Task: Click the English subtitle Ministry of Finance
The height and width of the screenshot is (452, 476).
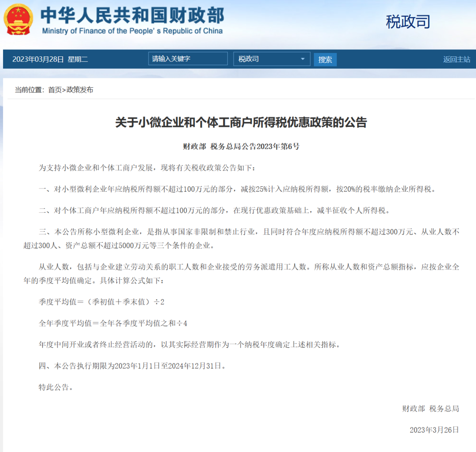Action: click(132, 31)
